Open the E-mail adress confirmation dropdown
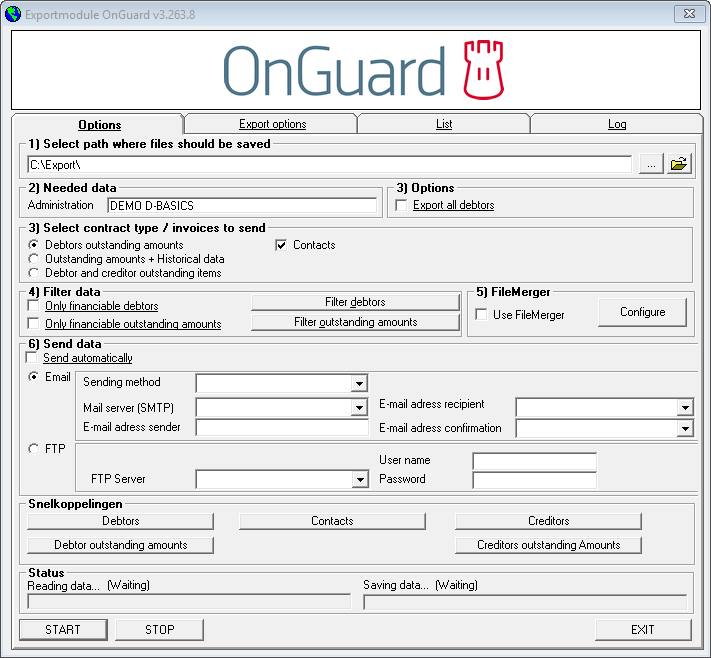 point(685,428)
